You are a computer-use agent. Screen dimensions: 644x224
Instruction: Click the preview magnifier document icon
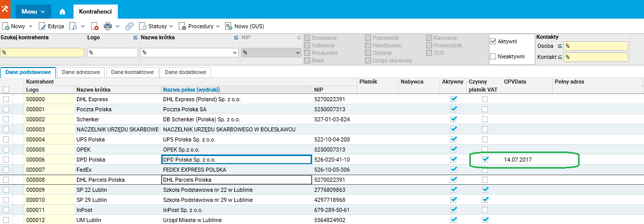(x=73, y=26)
